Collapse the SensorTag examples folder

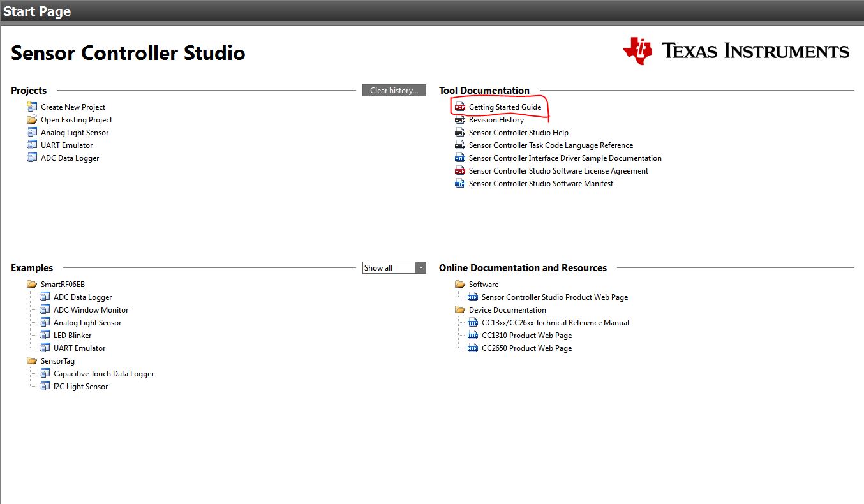pos(33,360)
